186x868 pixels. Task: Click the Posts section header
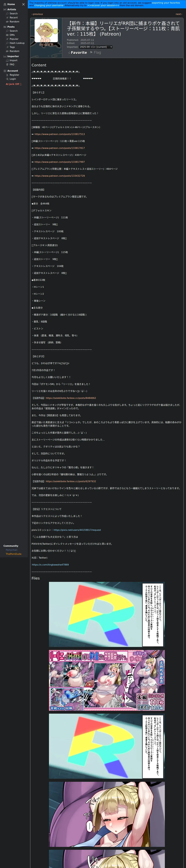pyautogui.click(x=9, y=27)
